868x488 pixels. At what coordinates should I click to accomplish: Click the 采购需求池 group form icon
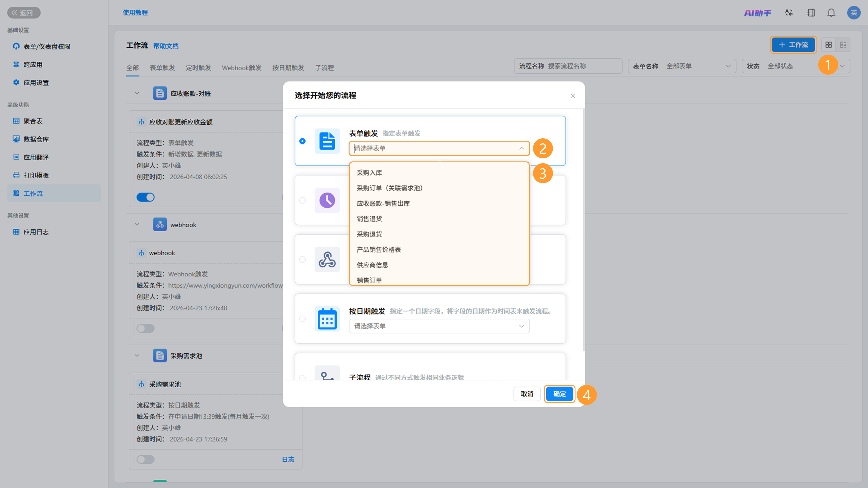tap(160, 355)
